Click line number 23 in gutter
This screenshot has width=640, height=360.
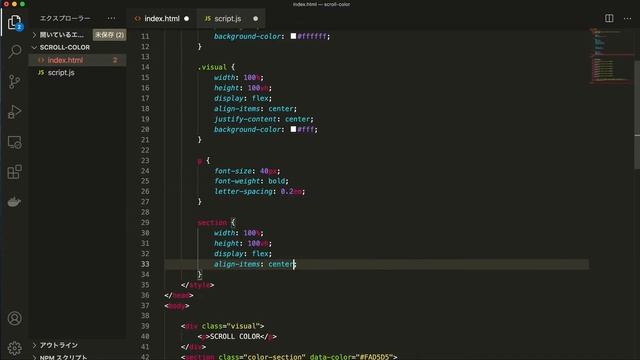tap(145, 160)
